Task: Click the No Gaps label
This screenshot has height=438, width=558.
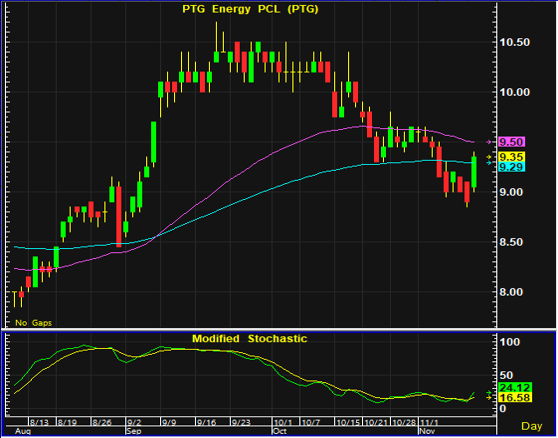Action: 33,323
